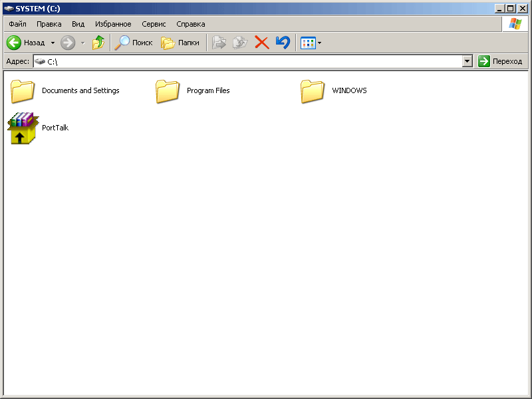Click the grey Forward arrow icon
The height and width of the screenshot is (399, 532).
pyautogui.click(x=68, y=43)
